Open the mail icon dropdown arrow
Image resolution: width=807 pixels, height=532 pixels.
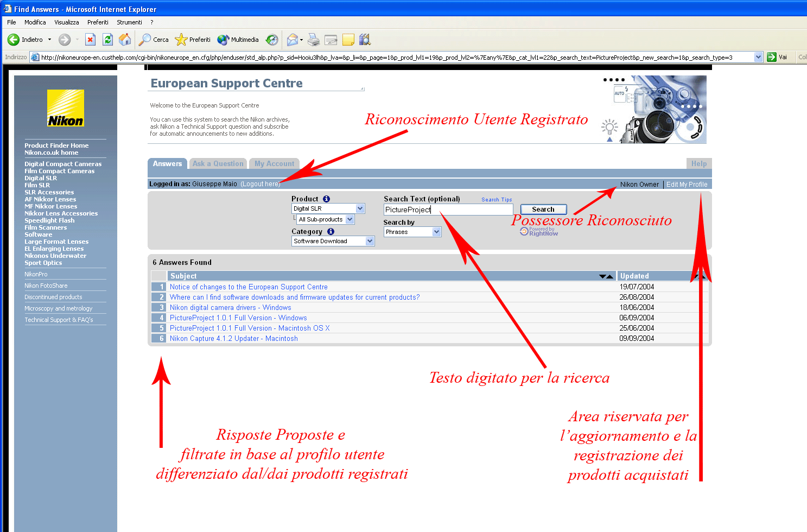pyautogui.click(x=301, y=40)
